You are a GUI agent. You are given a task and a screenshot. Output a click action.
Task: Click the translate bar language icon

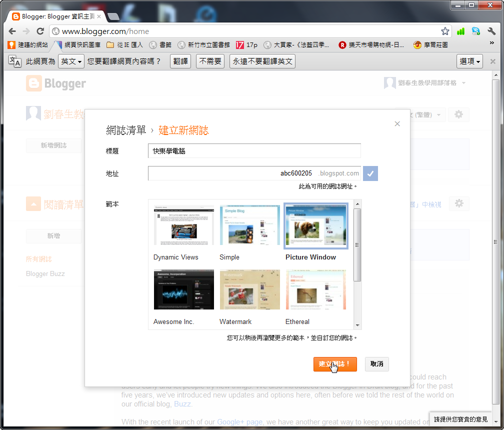click(15, 61)
